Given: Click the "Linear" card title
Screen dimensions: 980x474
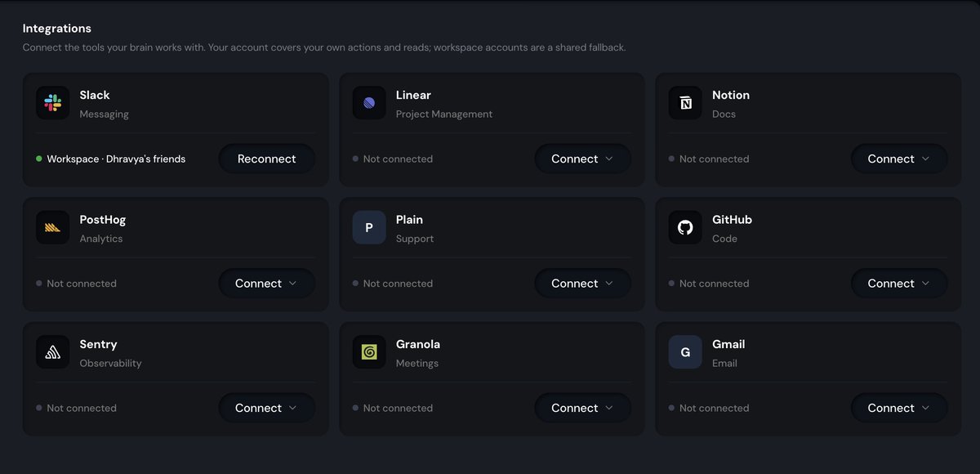Looking at the screenshot, I should pos(413,95).
